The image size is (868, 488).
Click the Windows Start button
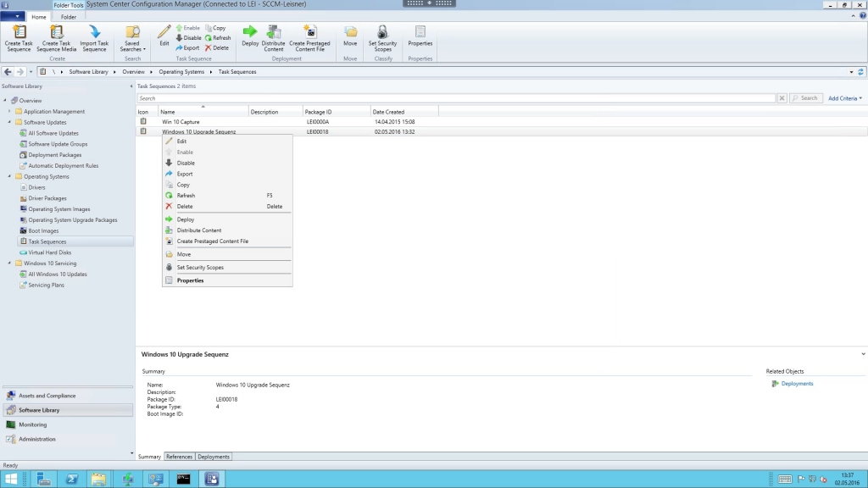[x=11, y=479]
